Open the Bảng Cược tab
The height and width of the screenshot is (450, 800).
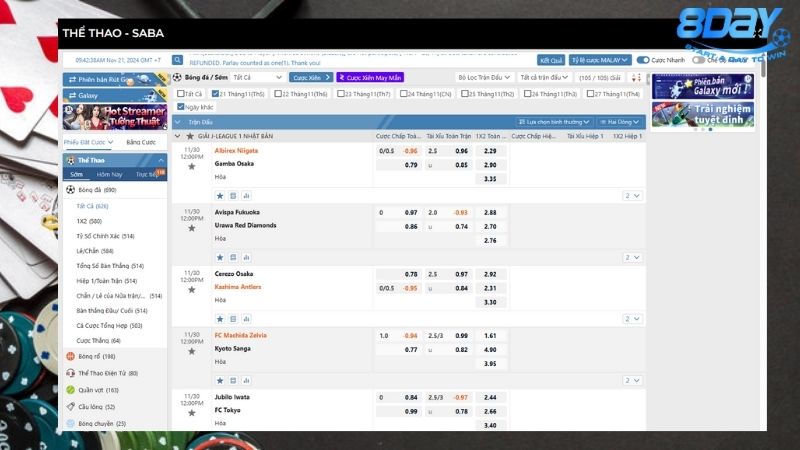(x=141, y=142)
